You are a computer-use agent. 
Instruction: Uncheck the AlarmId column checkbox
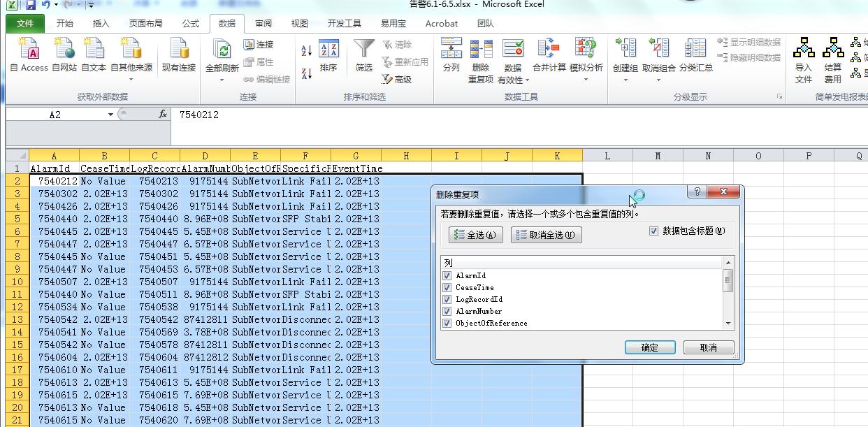pyautogui.click(x=445, y=275)
